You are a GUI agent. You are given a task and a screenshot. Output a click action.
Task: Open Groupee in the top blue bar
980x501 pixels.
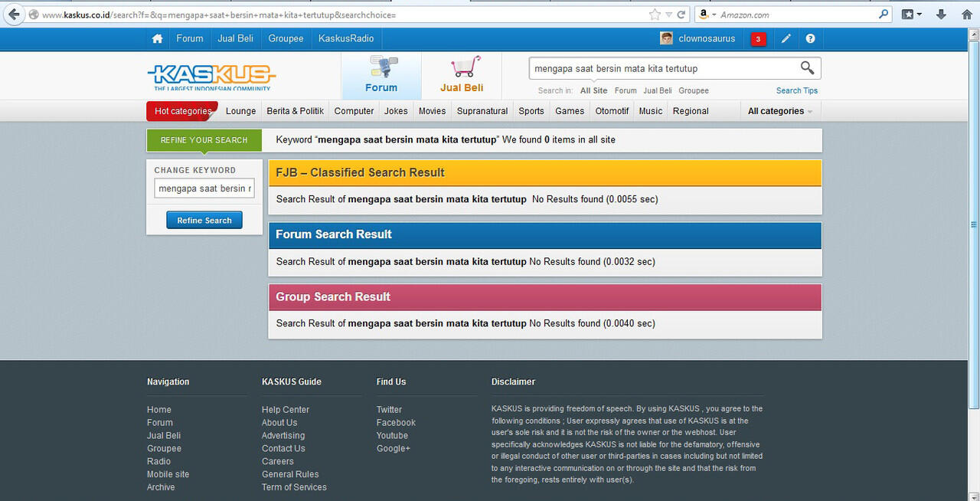coord(286,38)
